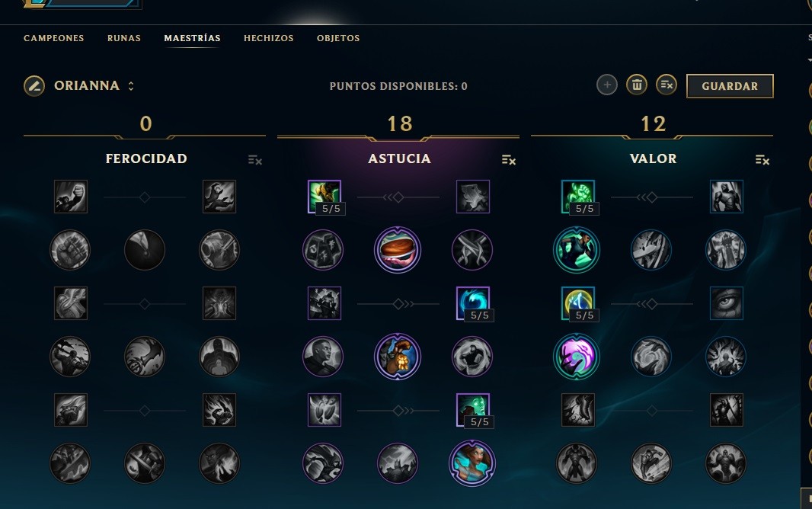
Task: Toggle the bottom-right Astucia keystone mastery
Action: [472, 463]
